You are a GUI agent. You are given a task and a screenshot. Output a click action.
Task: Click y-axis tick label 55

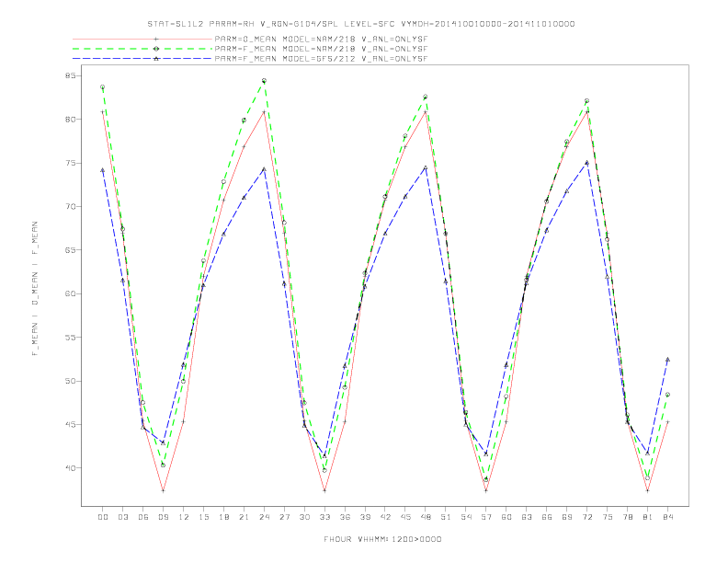click(70, 338)
